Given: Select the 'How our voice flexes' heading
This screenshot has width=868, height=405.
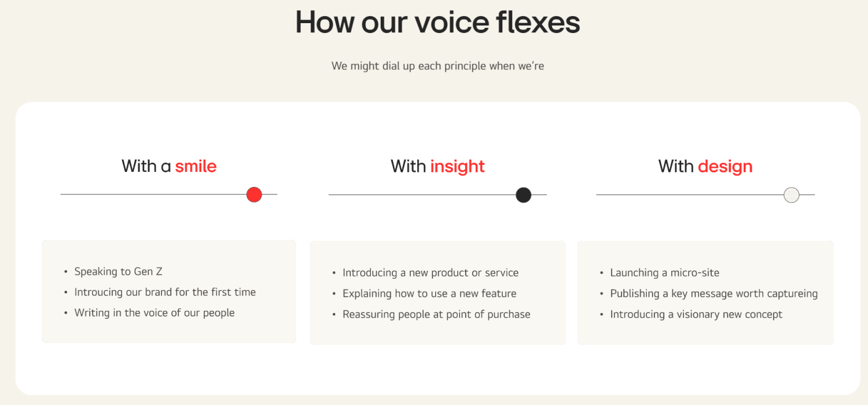Looking at the screenshot, I should point(437,23).
